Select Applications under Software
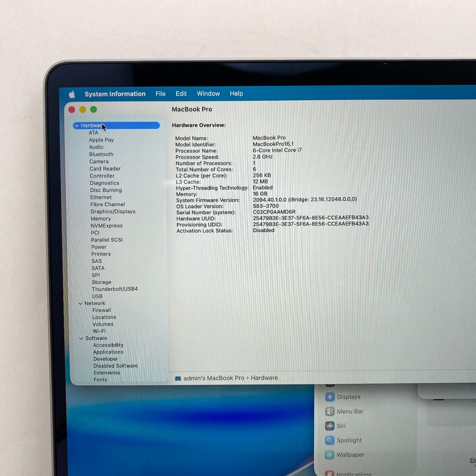476x476 pixels. [x=108, y=352]
